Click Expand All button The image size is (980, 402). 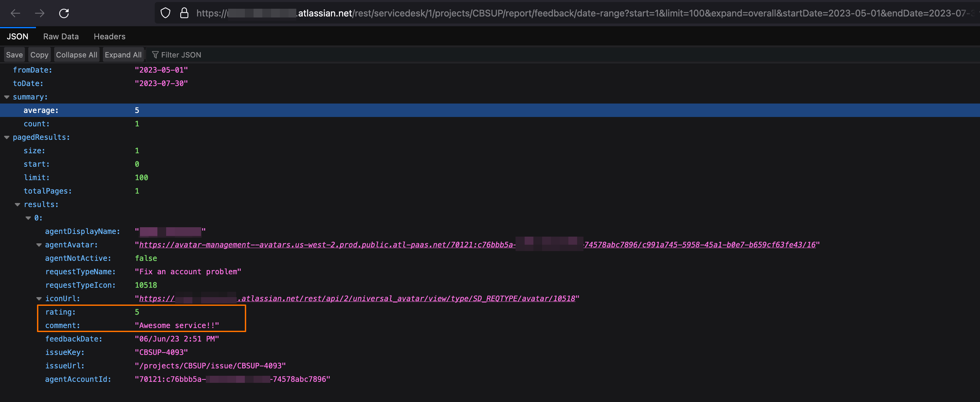pos(123,55)
